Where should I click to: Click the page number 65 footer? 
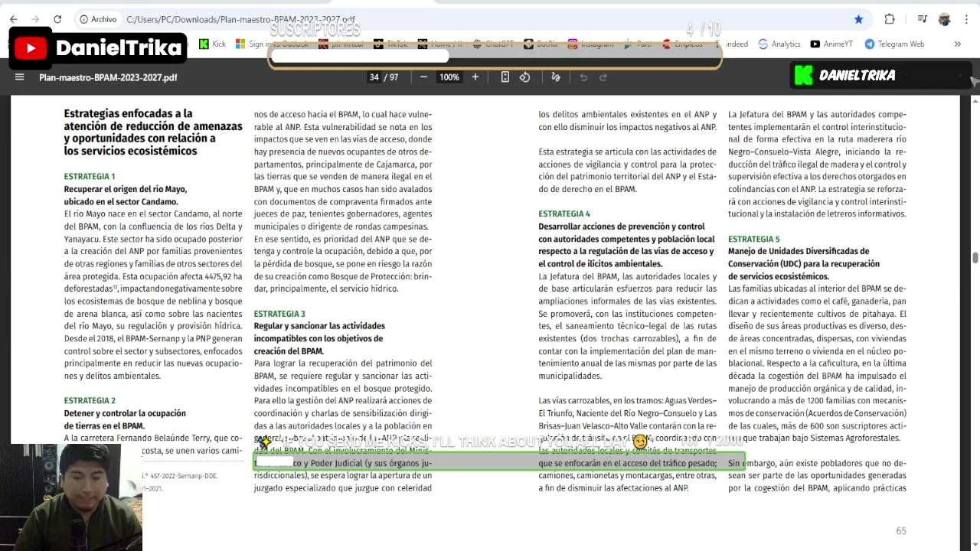[901, 531]
